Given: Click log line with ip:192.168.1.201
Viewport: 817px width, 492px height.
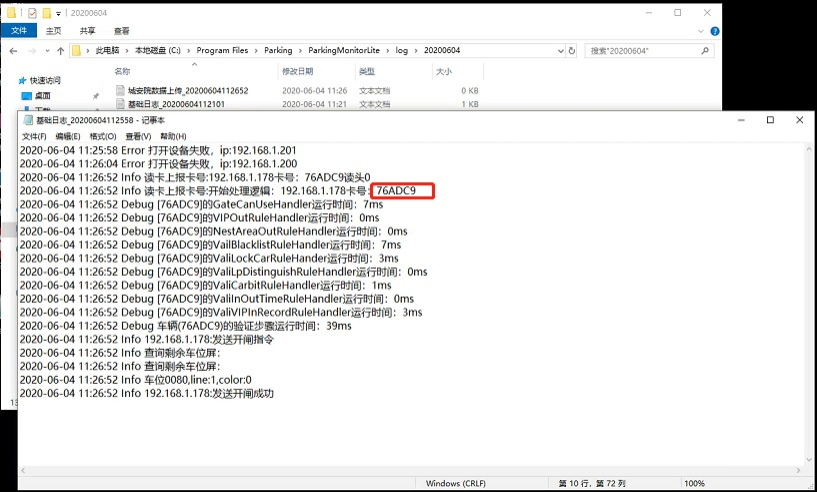Looking at the screenshot, I should point(158,150).
